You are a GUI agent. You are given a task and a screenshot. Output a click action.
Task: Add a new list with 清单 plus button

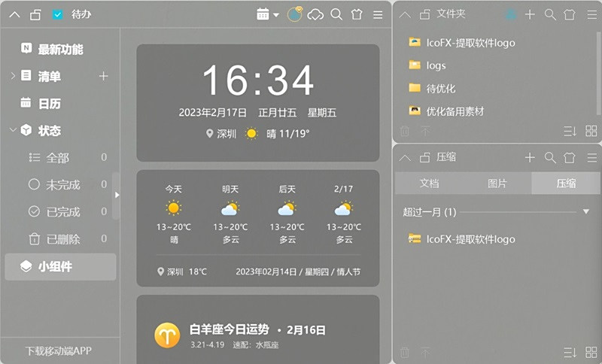(104, 76)
